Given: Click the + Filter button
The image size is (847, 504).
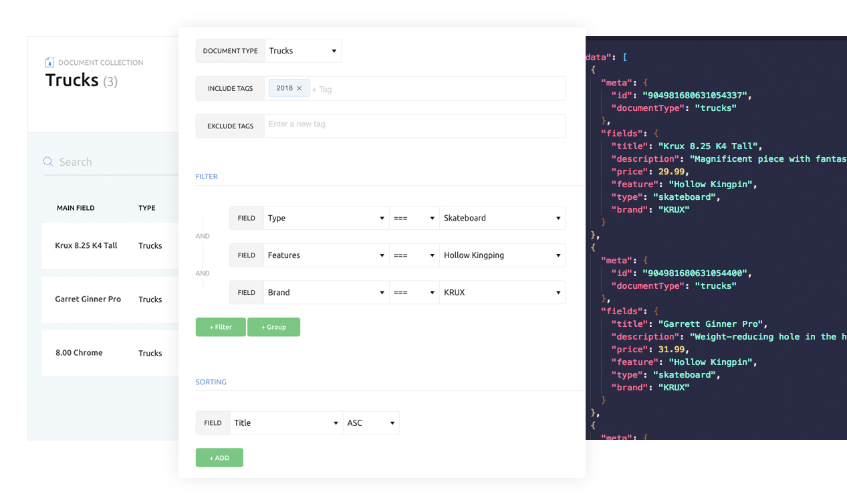Looking at the screenshot, I should pyautogui.click(x=221, y=327).
